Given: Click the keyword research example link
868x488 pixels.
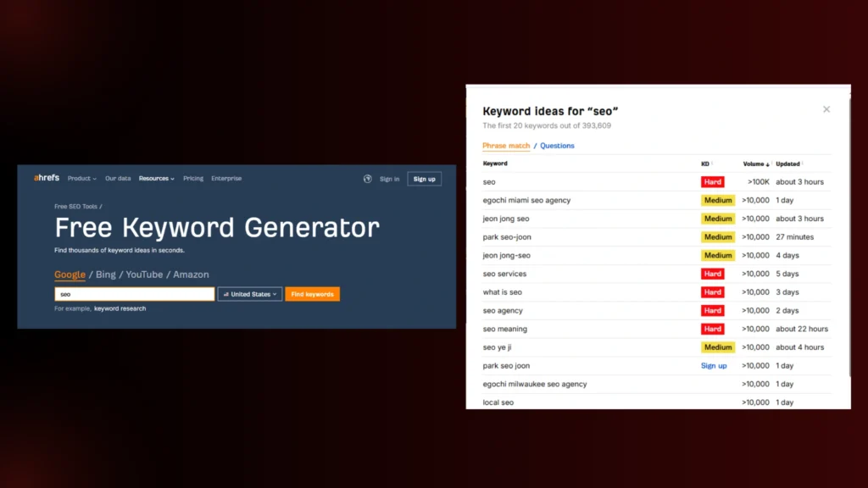Looking at the screenshot, I should pos(120,308).
